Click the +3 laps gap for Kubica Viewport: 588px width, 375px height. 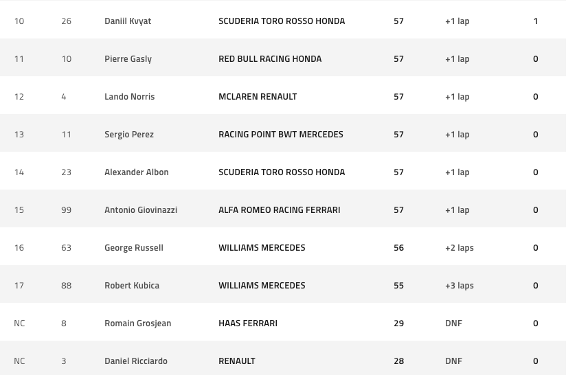tap(459, 285)
